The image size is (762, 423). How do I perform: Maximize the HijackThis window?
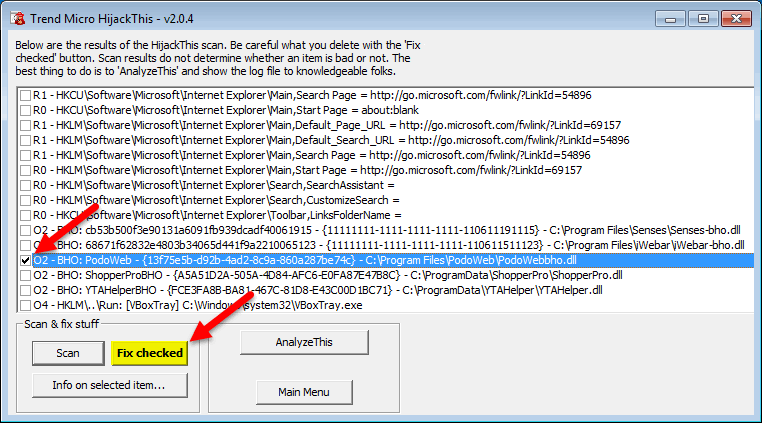tap(703, 19)
